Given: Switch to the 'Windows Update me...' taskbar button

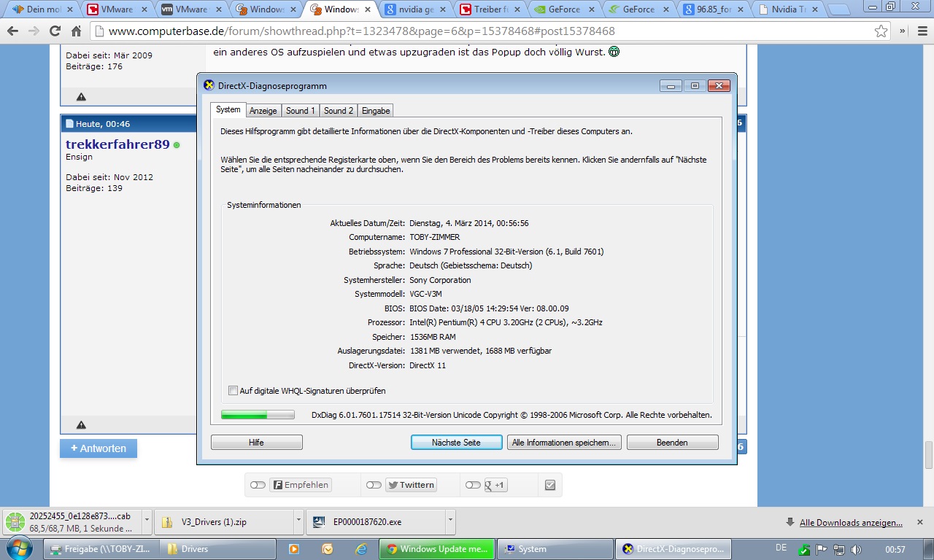Looking at the screenshot, I should tap(437, 549).
